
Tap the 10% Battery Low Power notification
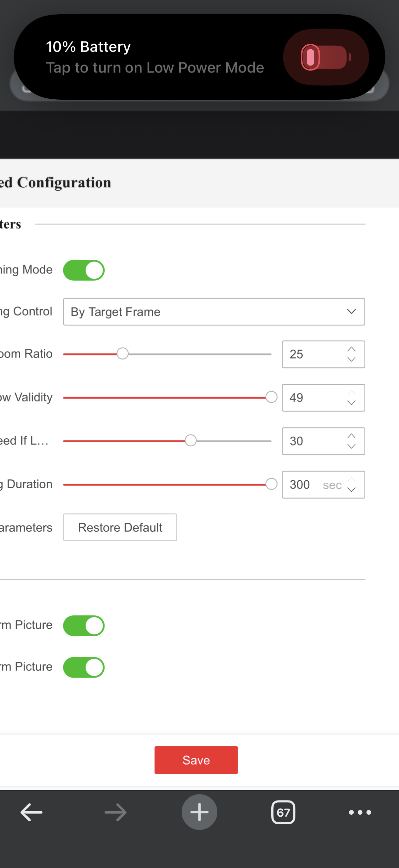click(155, 57)
